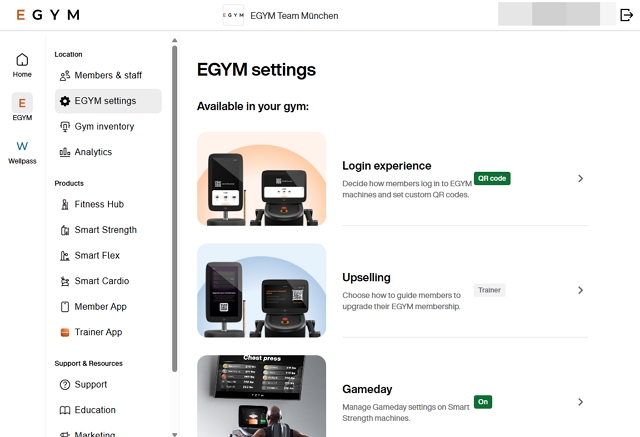Expand Upselling via its chevron
Viewport: 640px width, 437px height.
tap(580, 291)
